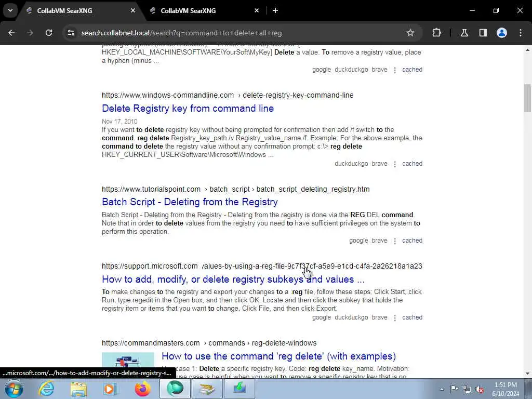
Task: Open 'How to use the command reg delete' result
Action: point(278,356)
